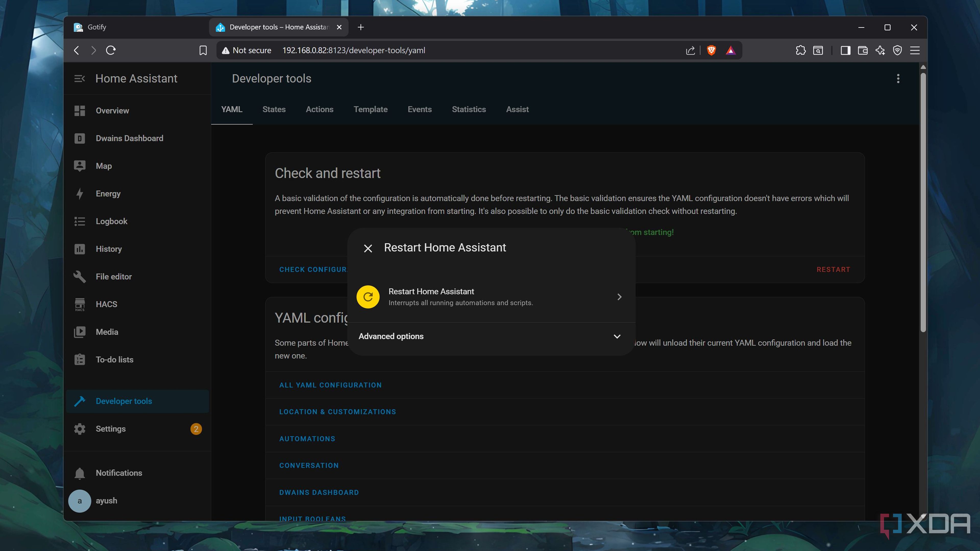
Task: Switch to the Actions tab
Action: point(320,109)
